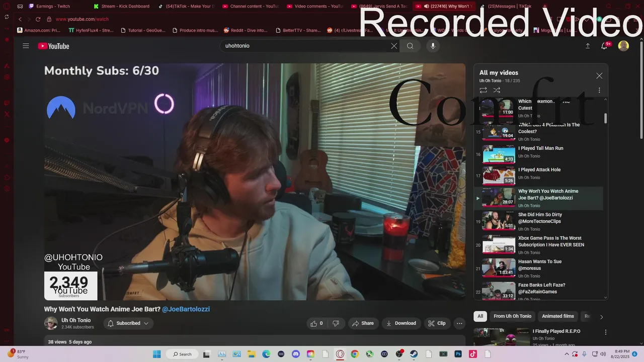Click the playlist panel scrollbar

click(x=605, y=118)
